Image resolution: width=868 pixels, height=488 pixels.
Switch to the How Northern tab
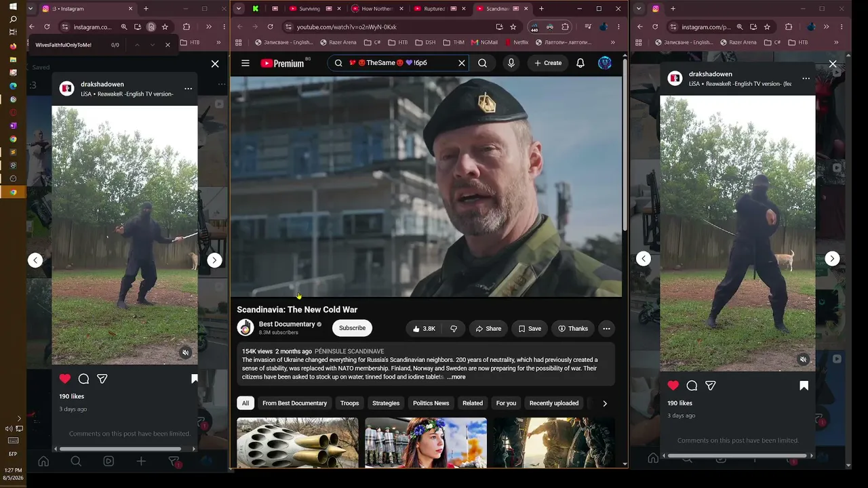[376, 9]
